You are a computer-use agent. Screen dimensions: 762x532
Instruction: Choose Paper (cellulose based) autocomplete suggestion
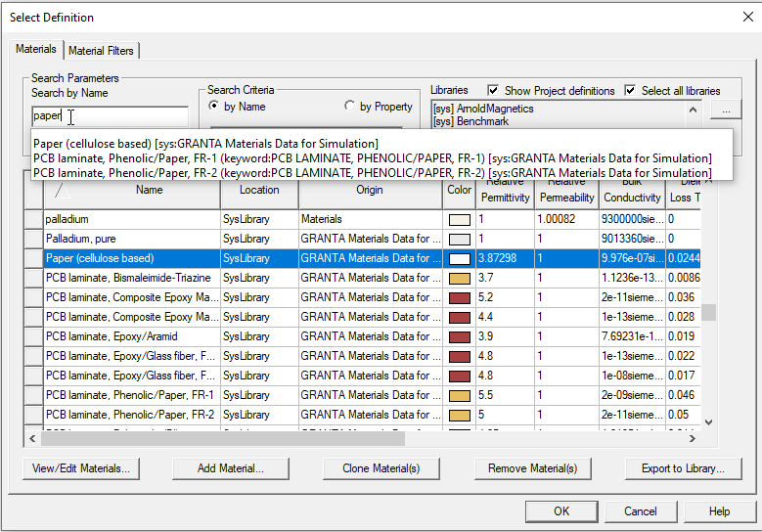click(205, 144)
